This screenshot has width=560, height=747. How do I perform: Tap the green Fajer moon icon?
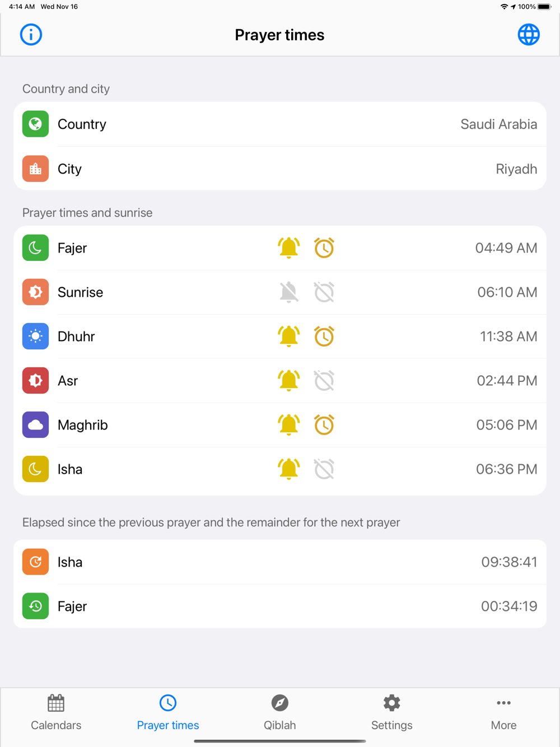35,248
